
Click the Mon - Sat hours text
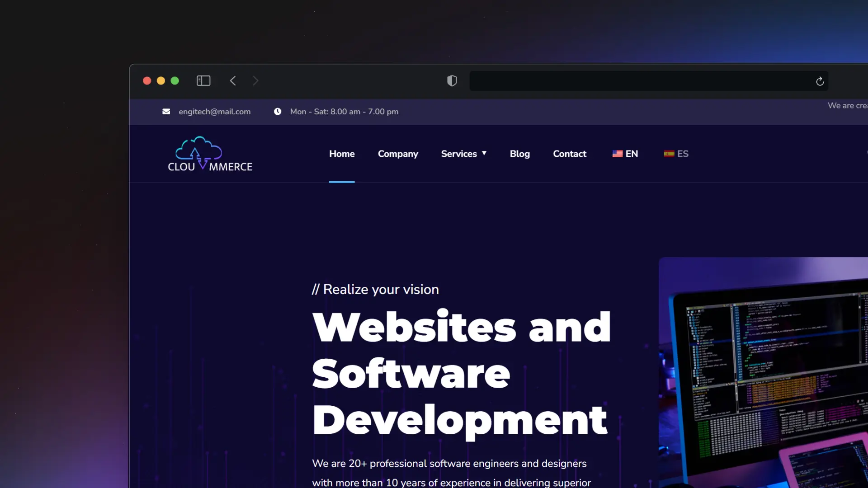pos(344,112)
